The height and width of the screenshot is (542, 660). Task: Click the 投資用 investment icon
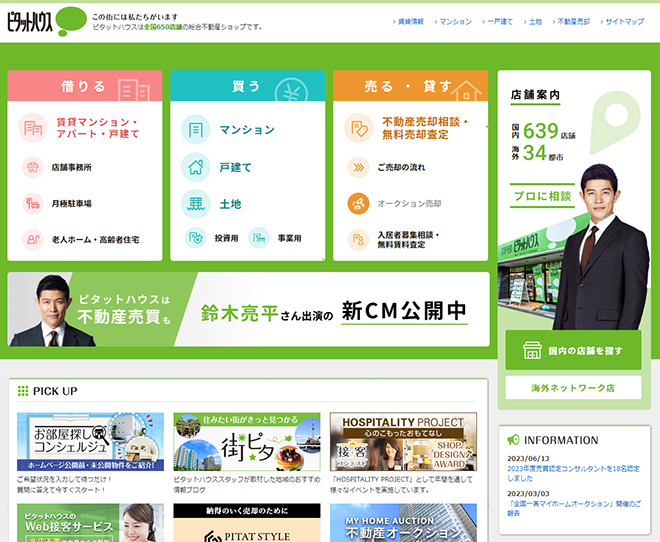point(196,238)
